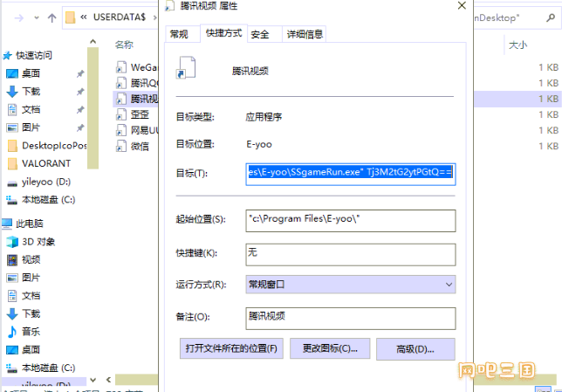This screenshot has height=392, width=562.
Task: Sort files by 大小 column header
Action: [x=517, y=44]
